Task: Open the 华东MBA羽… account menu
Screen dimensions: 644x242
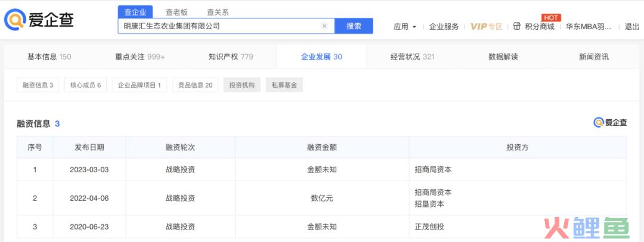Action: coord(589,27)
